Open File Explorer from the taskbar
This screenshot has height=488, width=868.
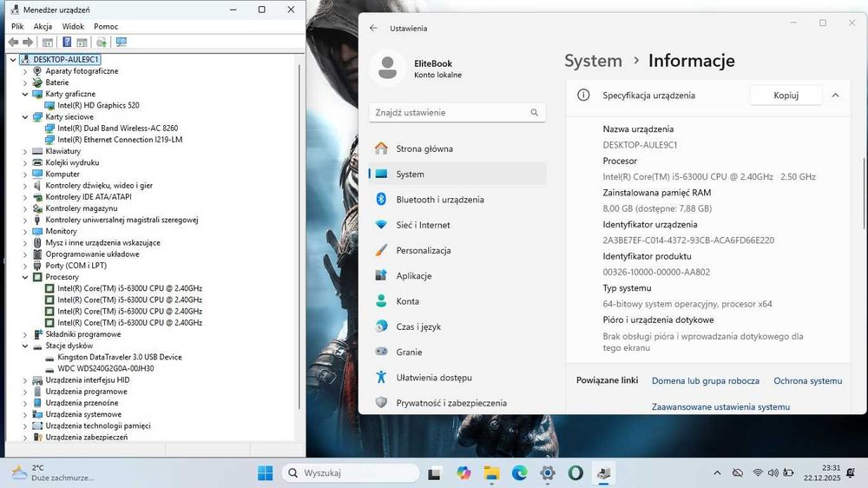coord(491,473)
